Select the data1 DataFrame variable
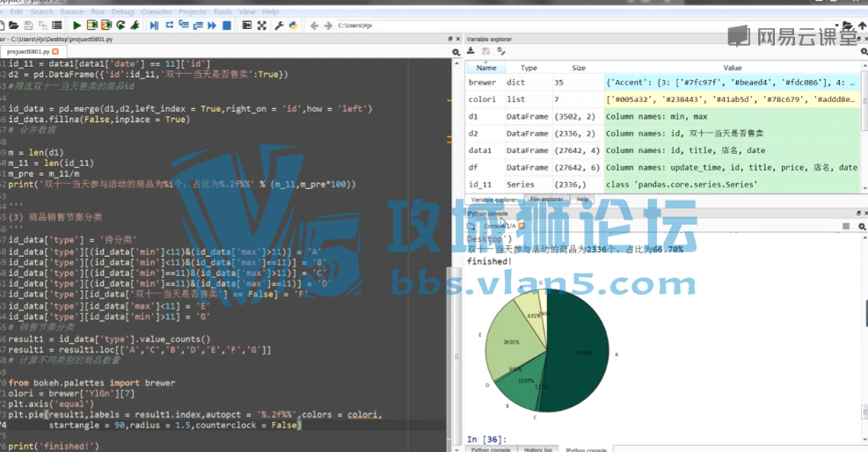Screen dimensions: 868x452 pyautogui.click(x=663, y=150)
